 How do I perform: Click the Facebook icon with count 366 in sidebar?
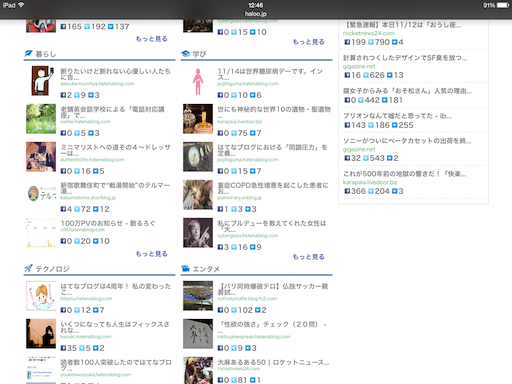[347, 191]
